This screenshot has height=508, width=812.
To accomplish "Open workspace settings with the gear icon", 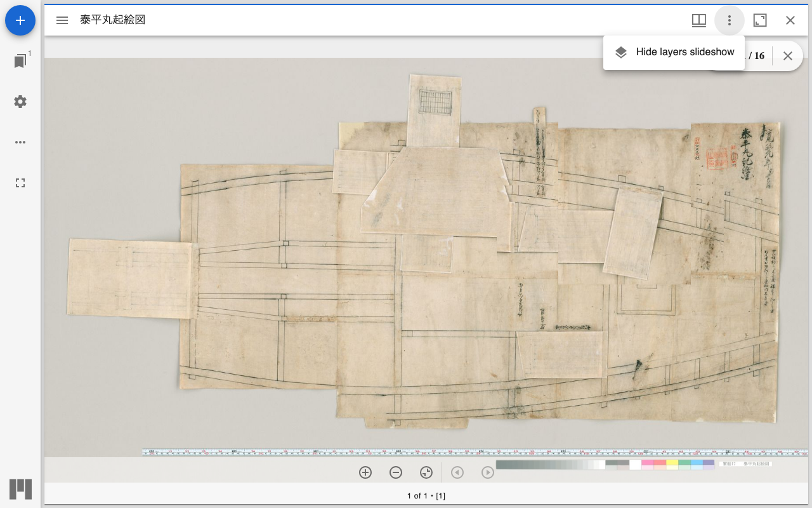I will tap(20, 102).
